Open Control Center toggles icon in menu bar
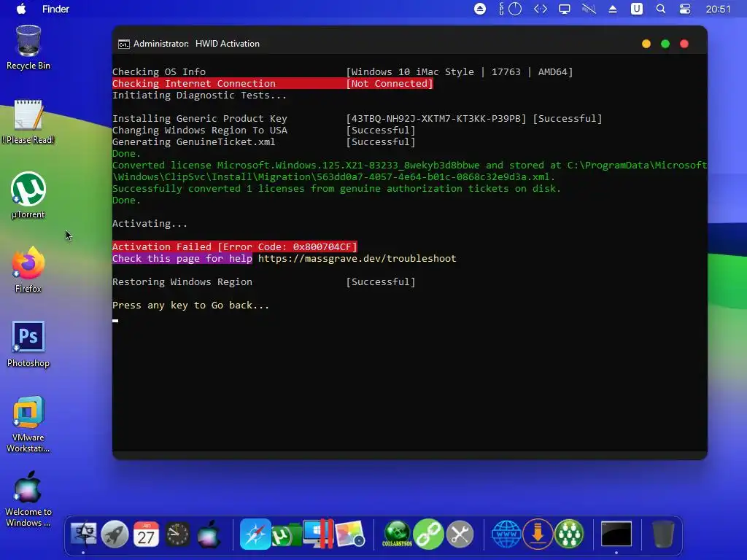747x560 pixels. [x=684, y=9]
